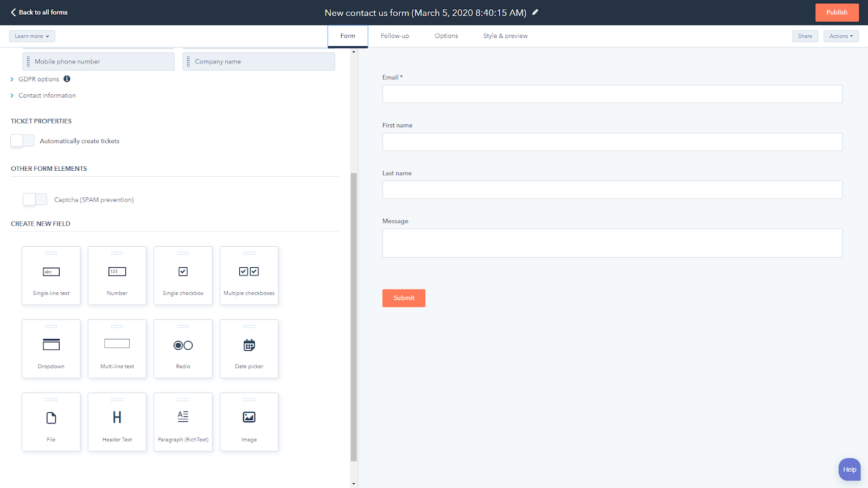Viewport: 868px width, 488px height.
Task: Go back to all forms
Action: click(39, 12)
